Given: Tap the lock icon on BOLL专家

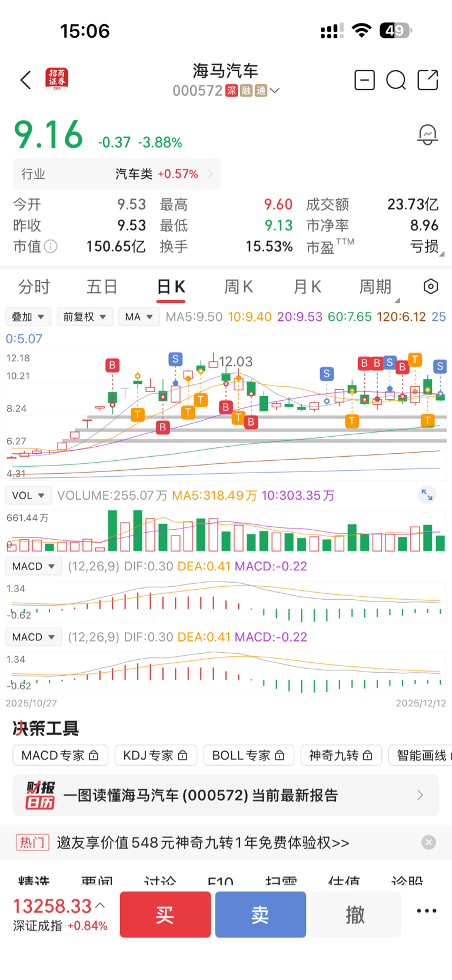Looking at the screenshot, I should pyautogui.click(x=280, y=755).
